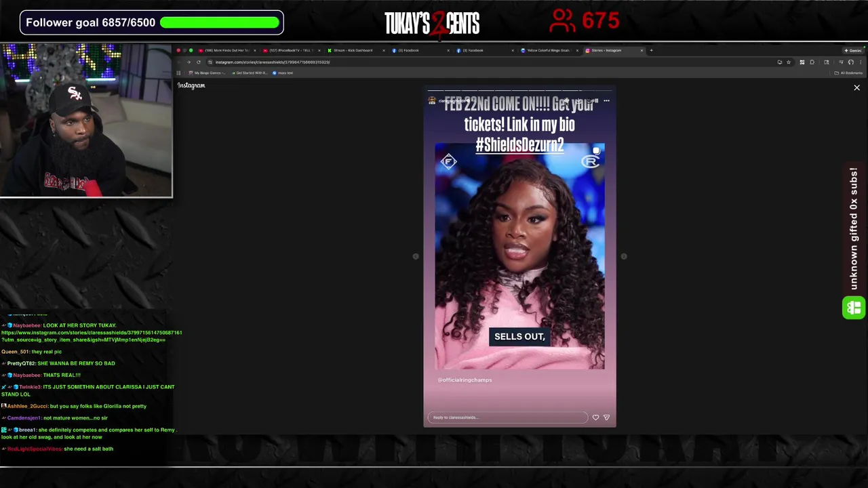
Task: Open claressashields profile avatar in story
Action: (432, 101)
